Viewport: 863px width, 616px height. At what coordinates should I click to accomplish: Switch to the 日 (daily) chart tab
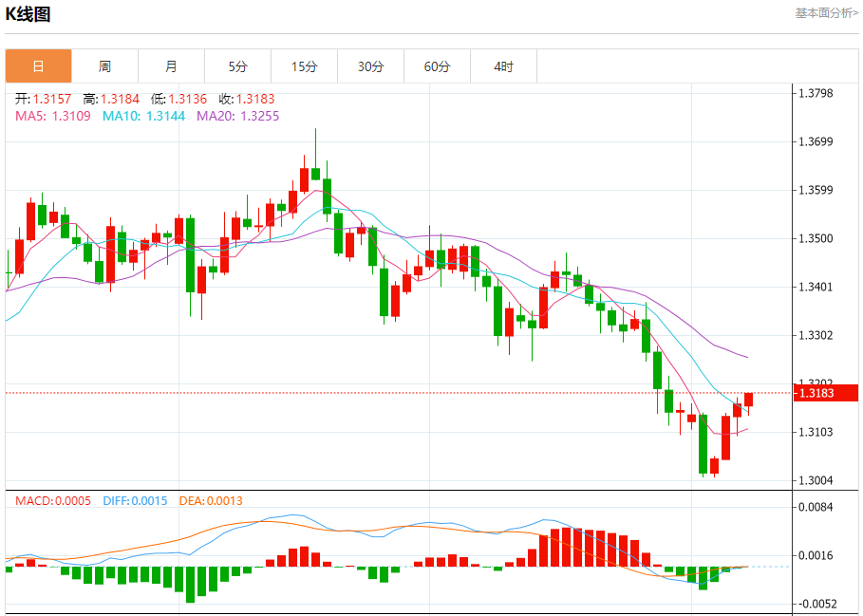[38, 66]
